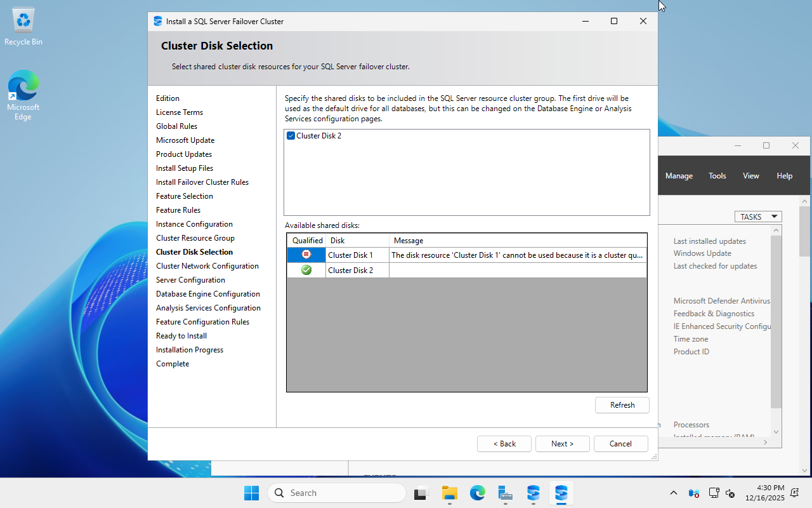Launch the Microsoft Edge desktop shortcut

click(23, 84)
